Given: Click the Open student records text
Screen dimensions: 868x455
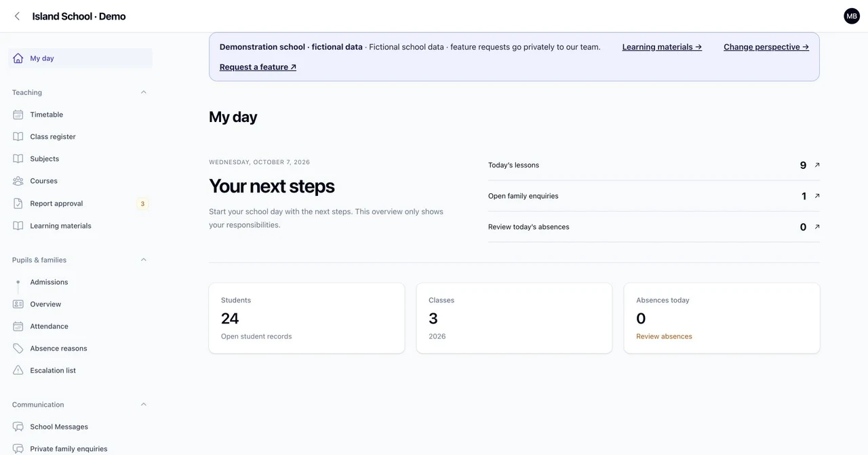Looking at the screenshot, I should [x=256, y=336].
